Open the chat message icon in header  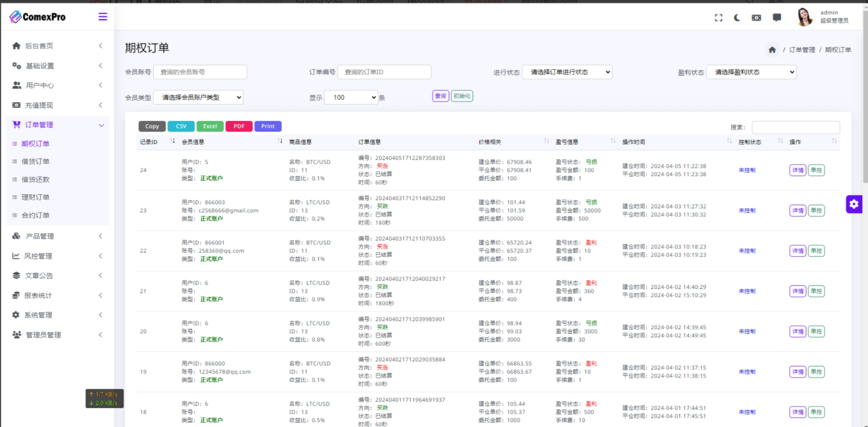click(777, 18)
